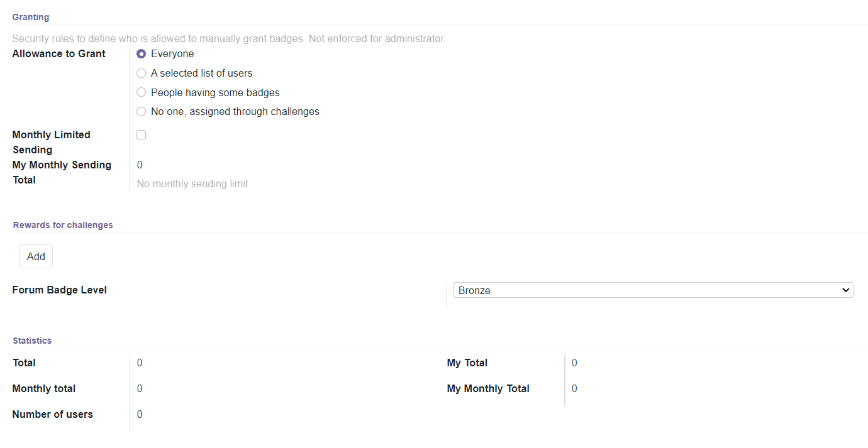
Task: Click the "Monthly Limited Sending" label
Action: click(x=51, y=142)
